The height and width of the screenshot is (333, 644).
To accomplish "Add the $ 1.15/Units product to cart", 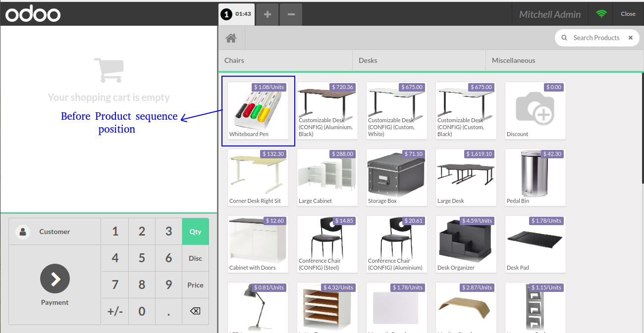I will 536,308.
